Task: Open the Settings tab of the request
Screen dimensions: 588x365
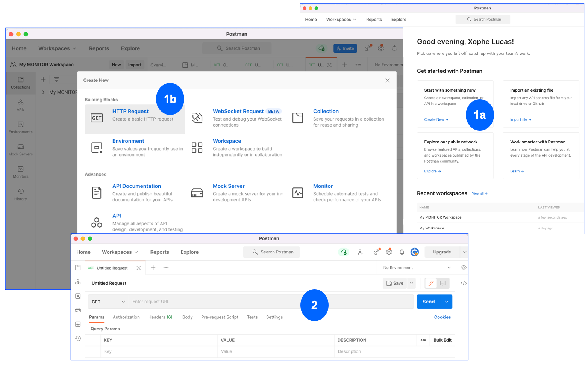Action: pyautogui.click(x=274, y=317)
